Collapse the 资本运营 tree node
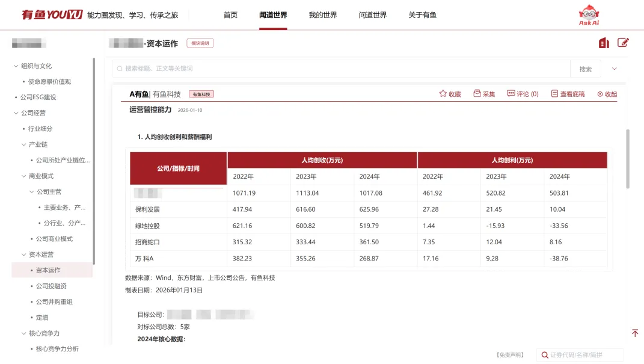The width and height of the screenshot is (644, 364). (23, 254)
